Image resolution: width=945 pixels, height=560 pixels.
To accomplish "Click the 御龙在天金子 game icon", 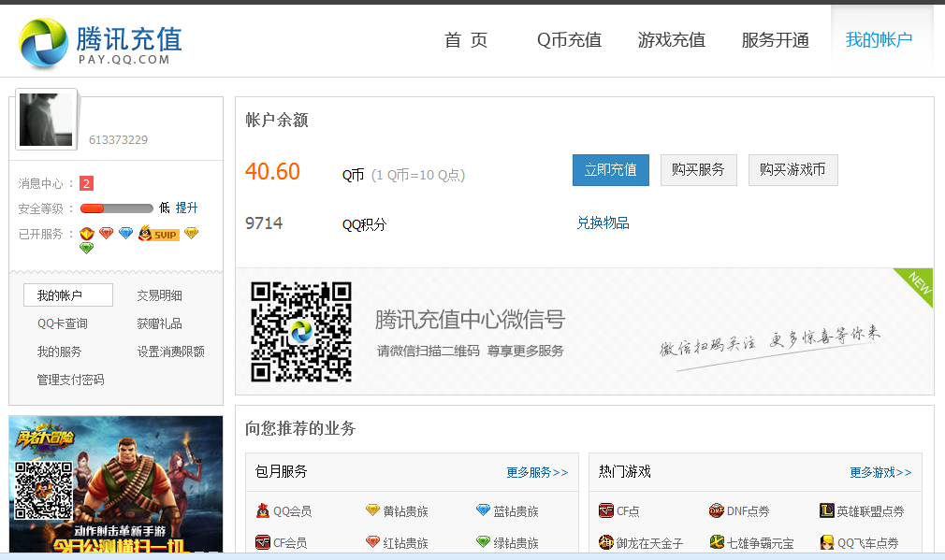I will [x=605, y=542].
